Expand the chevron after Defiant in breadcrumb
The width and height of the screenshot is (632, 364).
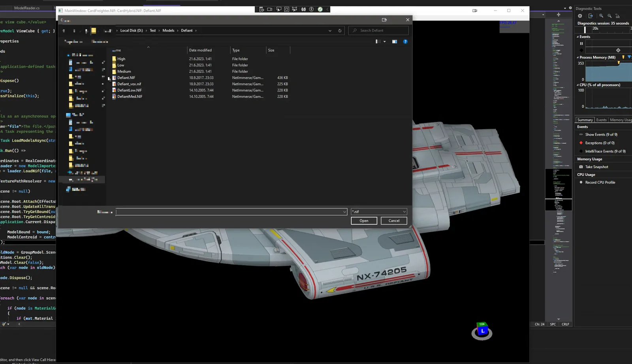coord(196,30)
